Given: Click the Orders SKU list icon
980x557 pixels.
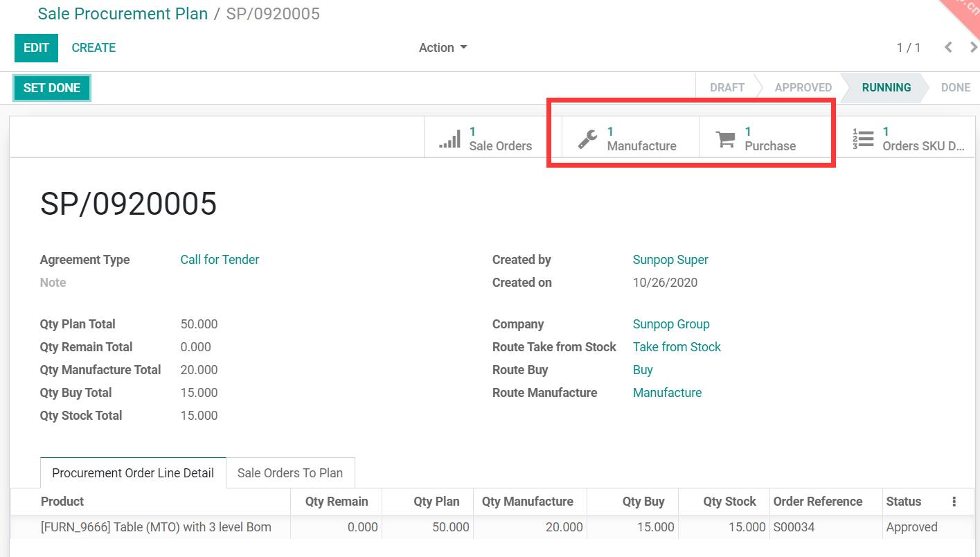Looking at the screenshot, I should tap(863, 139).
